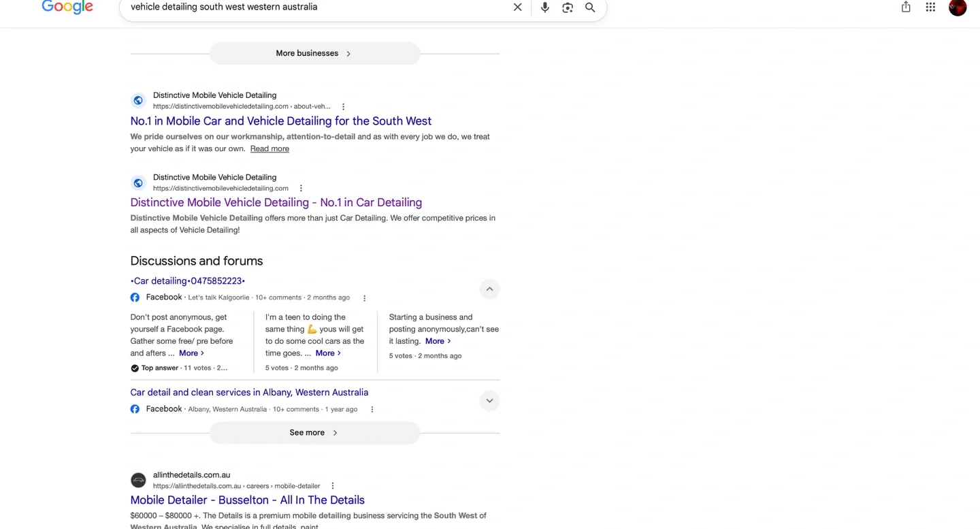The image size is (980, 529).
Task: Submit search with magnifying glass icon
Action: (x=590, y=7)
